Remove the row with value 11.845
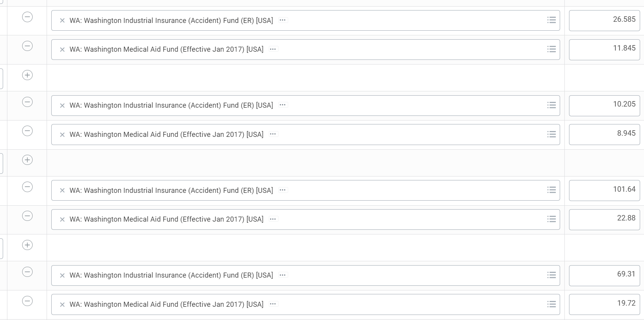 pyautogui.click(x=27, y=46)
